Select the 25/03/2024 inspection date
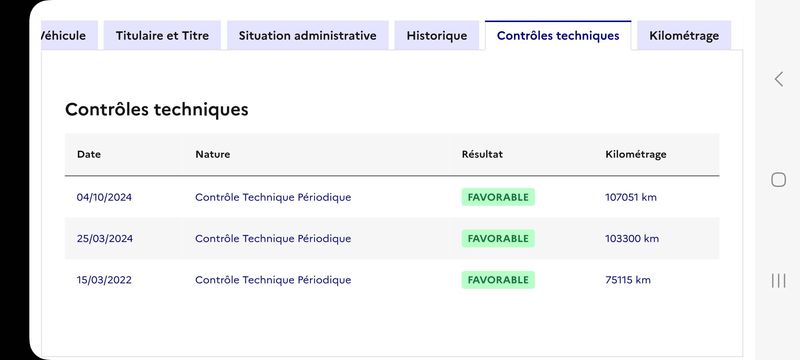This screenshot has height=360, width=800. point(105,239)
